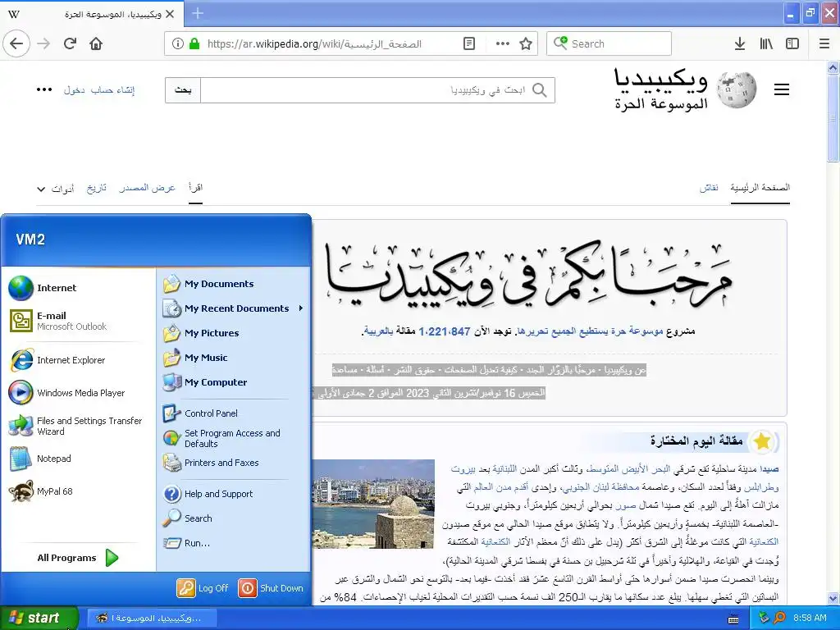View the green padlock connection details
The height and width of the screenshot is (630, 840).
pyautogui.click(x=194, y=44)
